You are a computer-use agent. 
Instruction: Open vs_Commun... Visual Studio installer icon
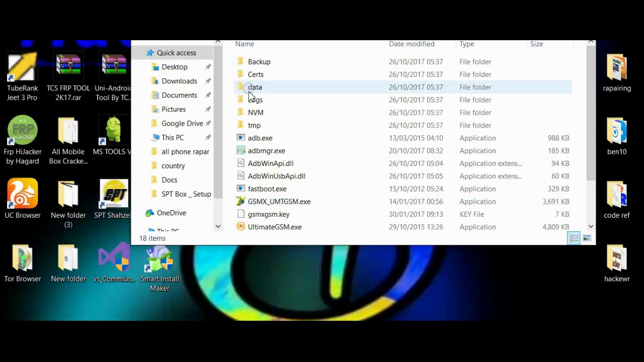(x=114, y=263)
